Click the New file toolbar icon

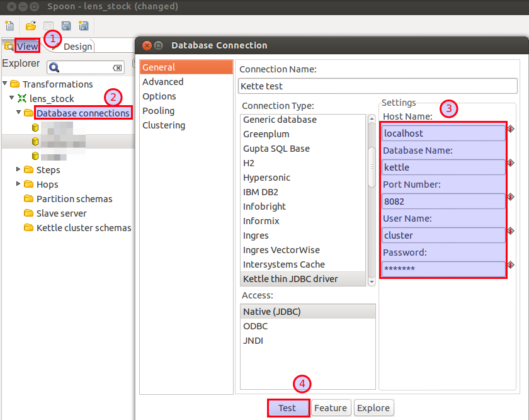point(9,26)
